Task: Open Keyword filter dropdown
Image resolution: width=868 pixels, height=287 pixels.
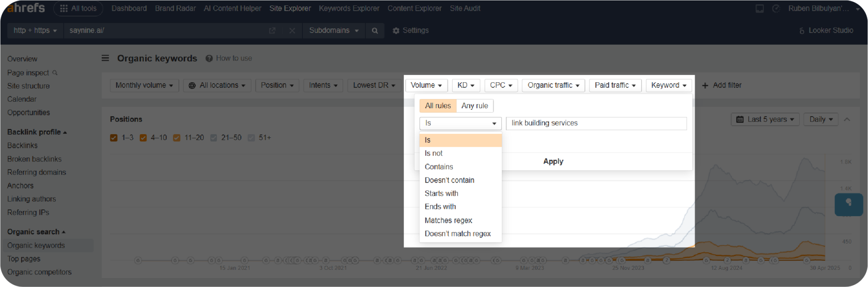Action: [x=669, y=85]
